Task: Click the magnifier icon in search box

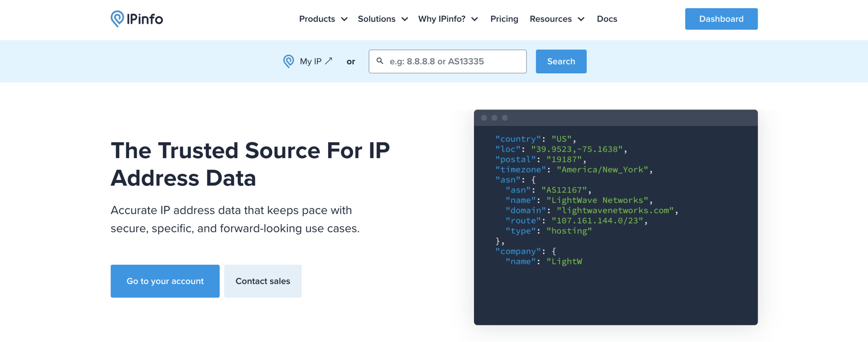Action: coord(380,61)
